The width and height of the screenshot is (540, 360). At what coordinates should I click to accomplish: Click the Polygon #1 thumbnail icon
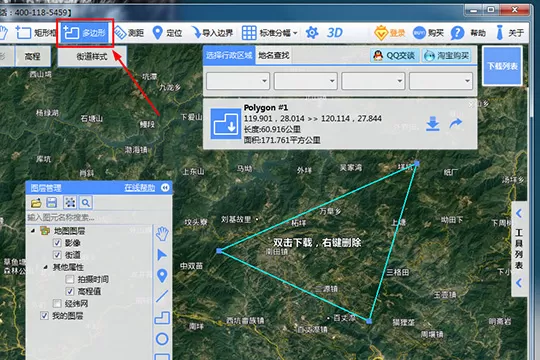[226, 124]
